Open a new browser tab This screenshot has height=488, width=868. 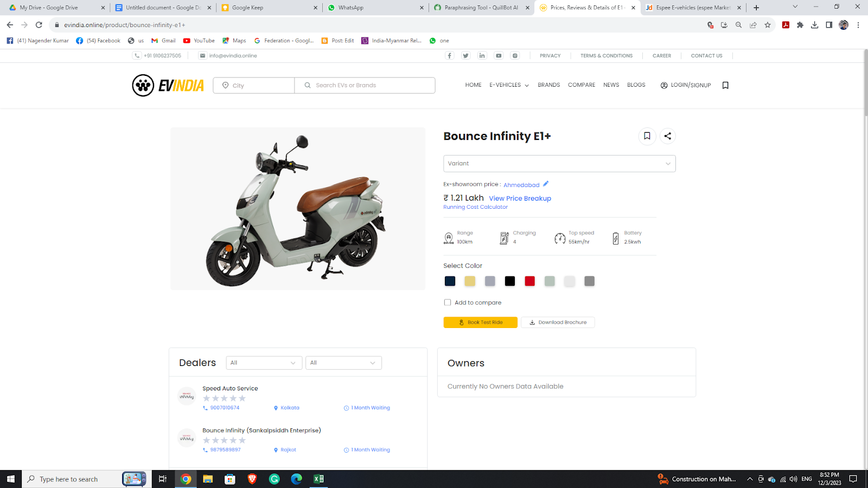click(x=756, y=8)
